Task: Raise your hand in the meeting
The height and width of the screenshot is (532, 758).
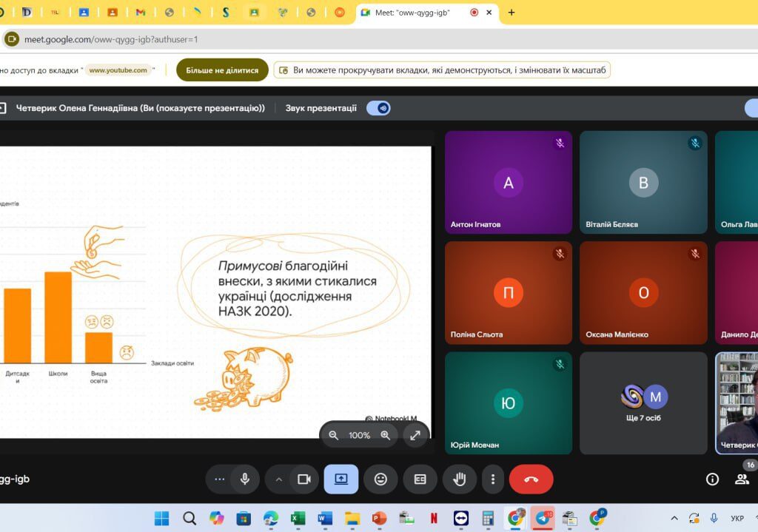Action: point(460,479)
